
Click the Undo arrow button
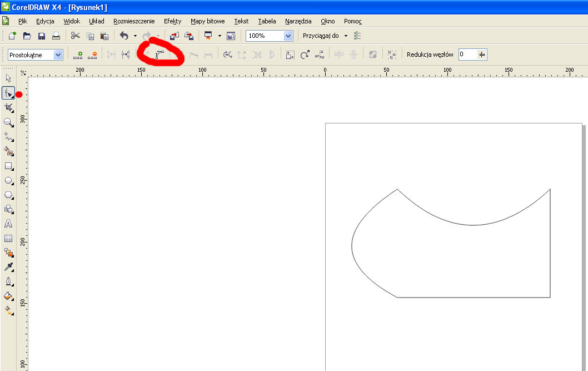point(124,36)
